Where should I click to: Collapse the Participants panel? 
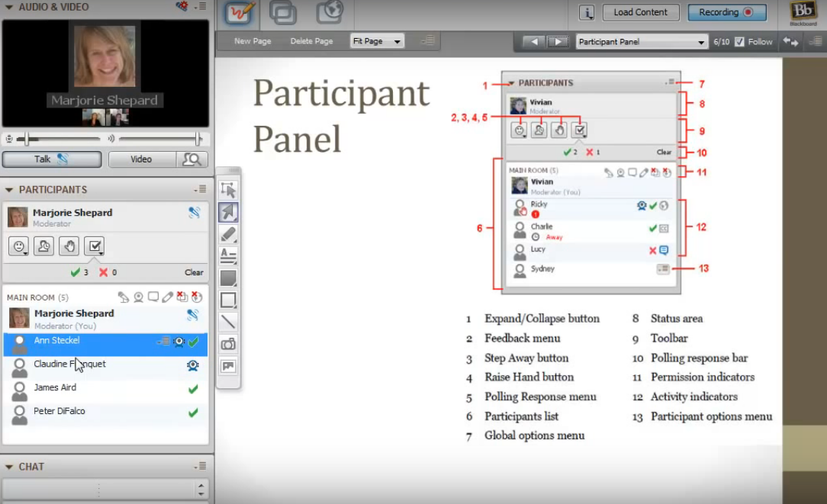9,190
